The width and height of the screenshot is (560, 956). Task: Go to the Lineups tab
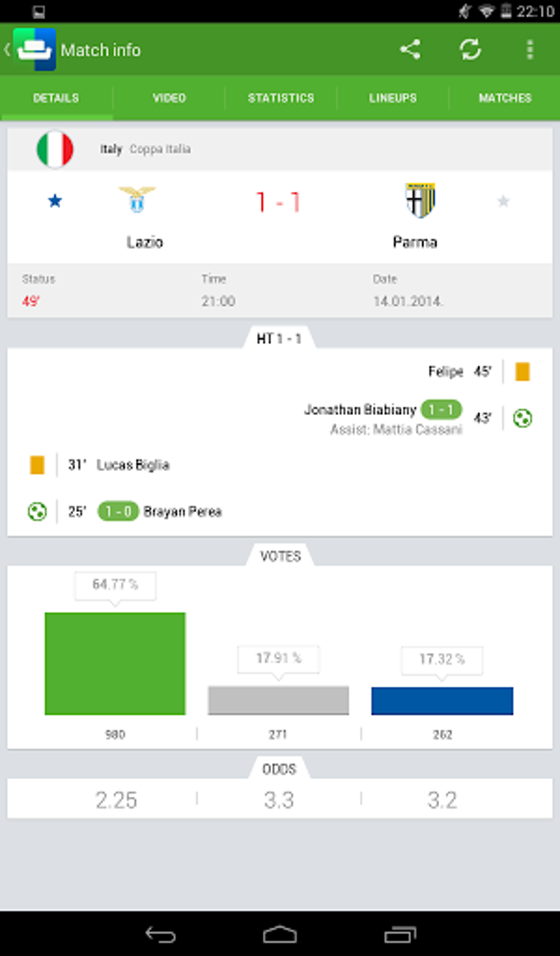[x=393, y=98]
